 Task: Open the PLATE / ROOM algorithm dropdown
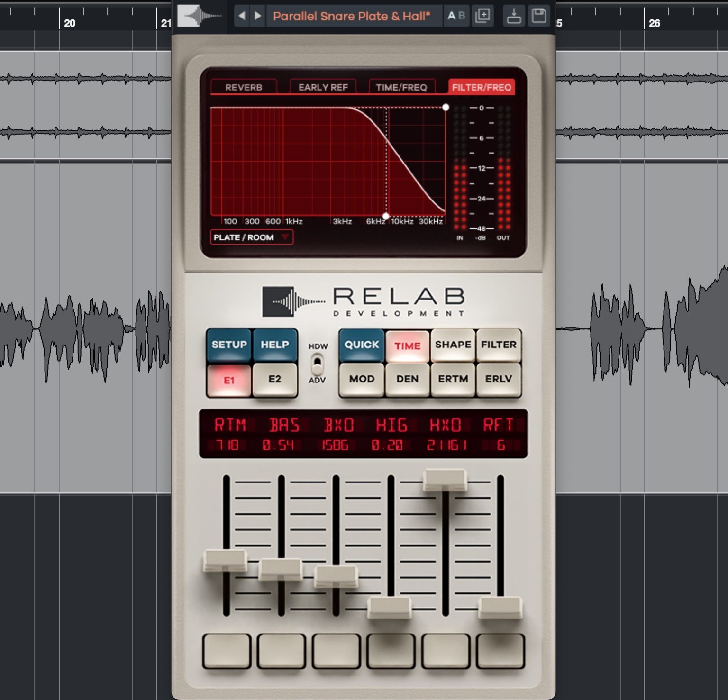pos(251,237)
